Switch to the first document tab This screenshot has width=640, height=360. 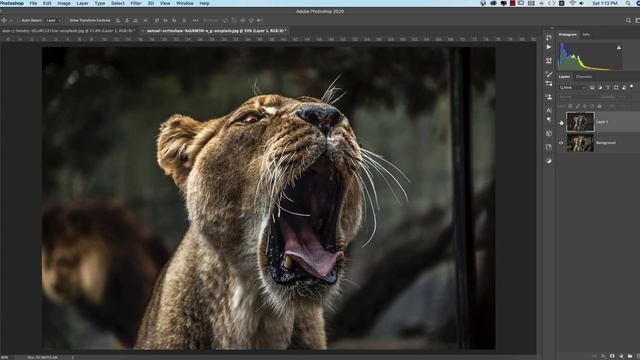(x=68, y=31)
